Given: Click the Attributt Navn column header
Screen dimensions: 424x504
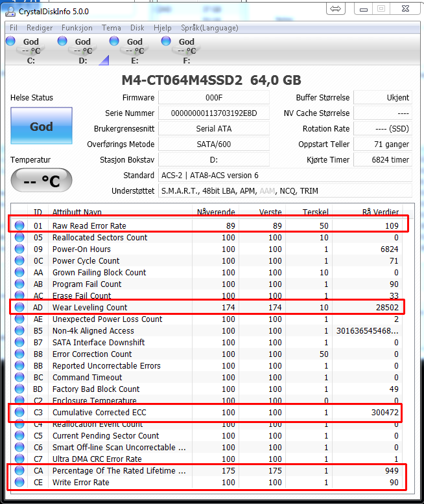Looking at the screenshot, I should pos(121,211).
